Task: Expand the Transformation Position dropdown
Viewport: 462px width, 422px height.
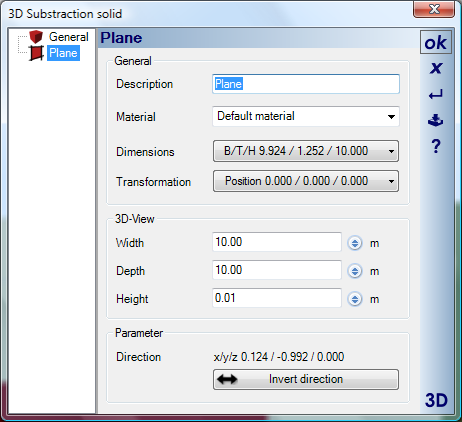Action: tap(306, 181)
